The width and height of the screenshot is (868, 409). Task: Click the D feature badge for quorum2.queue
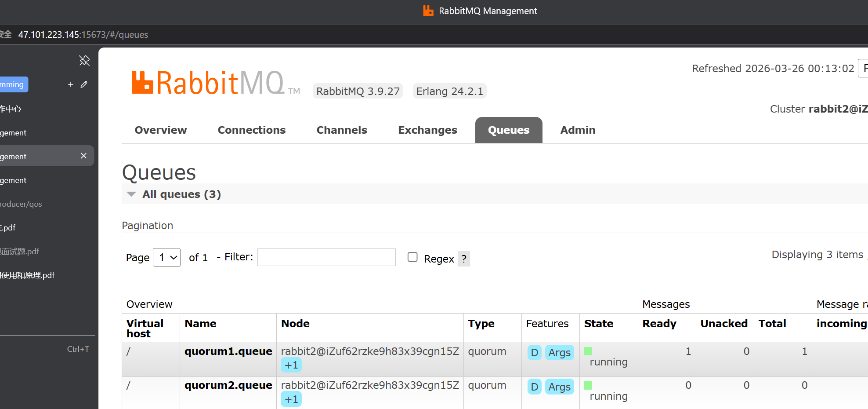534,387
